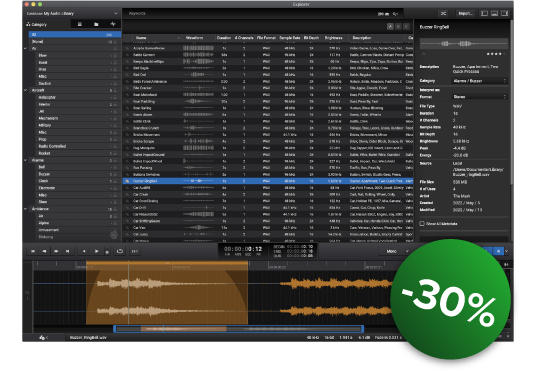Switch to the waveform pulse tab icon

(x=113, y=24)
